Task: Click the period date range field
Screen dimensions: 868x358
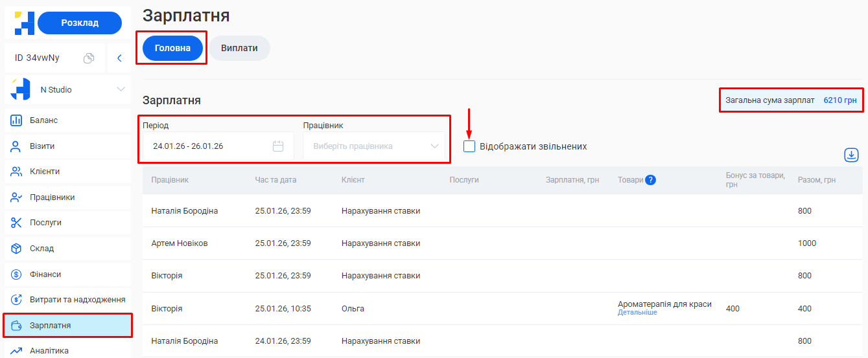Action: click(207, 146)
